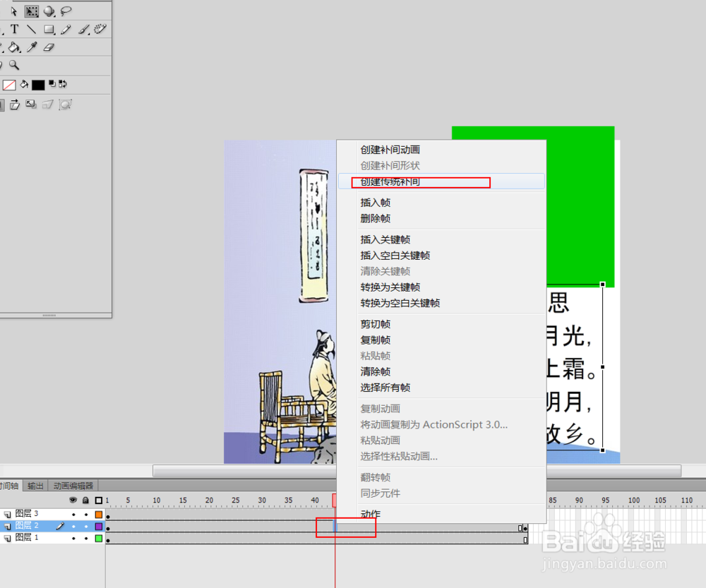Switch to the 时间轴 tab
The height and width of the screenshot is (588, 706).
10,486
